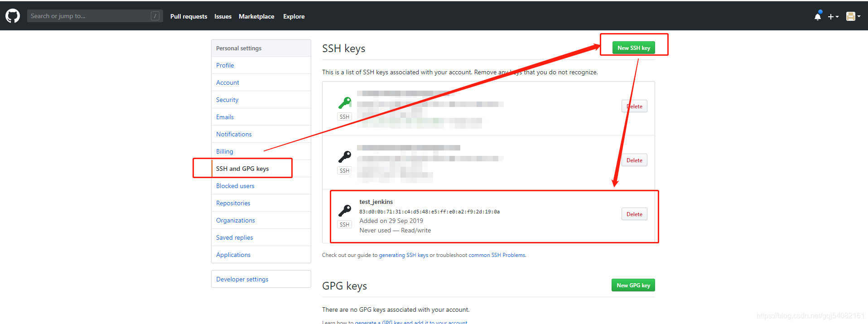This screenshot has width=868, height=324.
Task: Select SSH and GPG keys sidebar item
Action: [261, 169]
